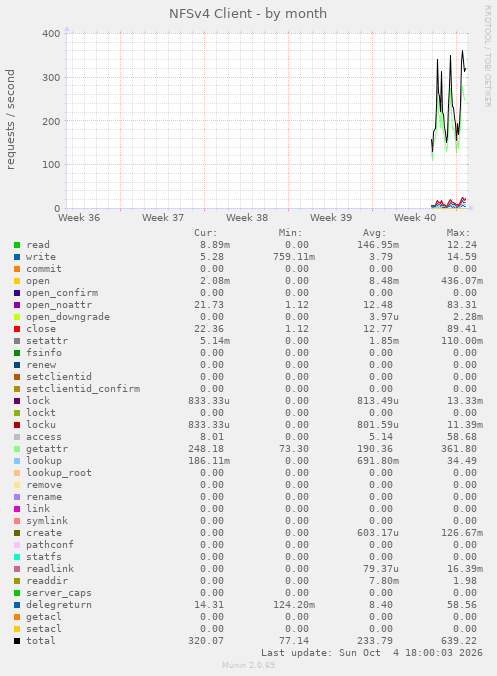Click the lookup_root legend label
497x676 pixels.
click(x=59, y=473)
